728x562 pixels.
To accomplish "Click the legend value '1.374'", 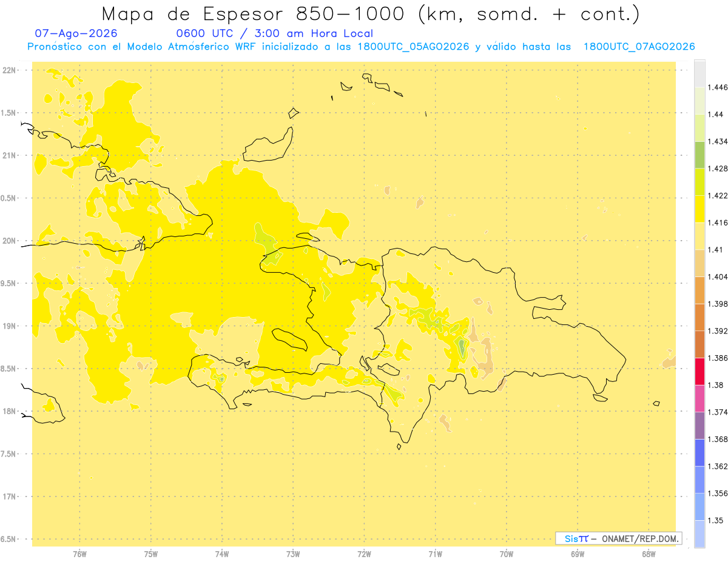I will pyautogui.click(x=717, y=412).
